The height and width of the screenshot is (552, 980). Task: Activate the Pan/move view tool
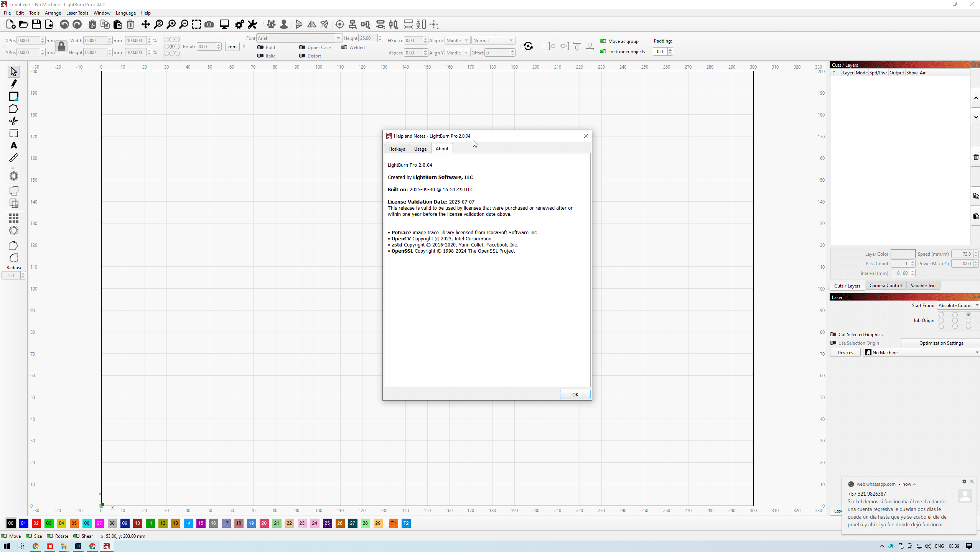146,25
